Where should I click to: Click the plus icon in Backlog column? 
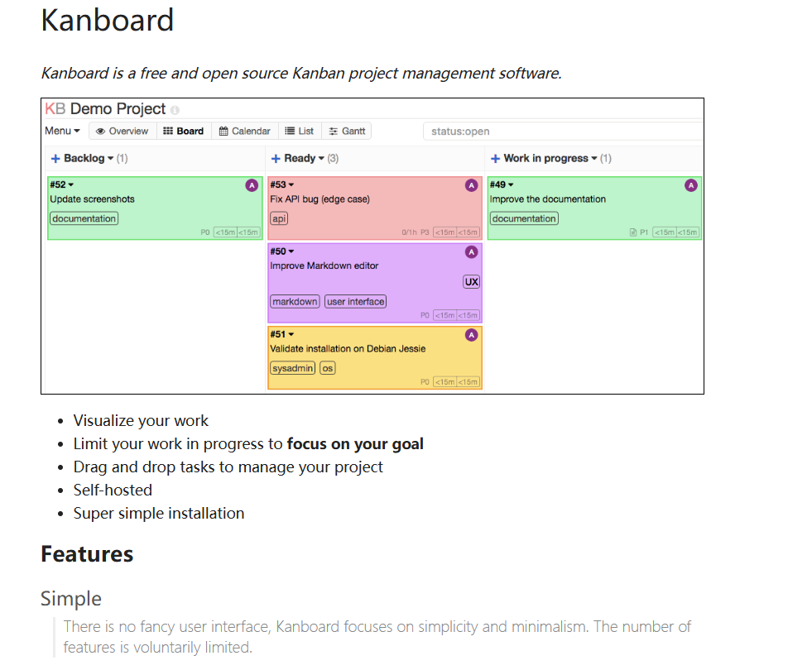click(55, 159)
